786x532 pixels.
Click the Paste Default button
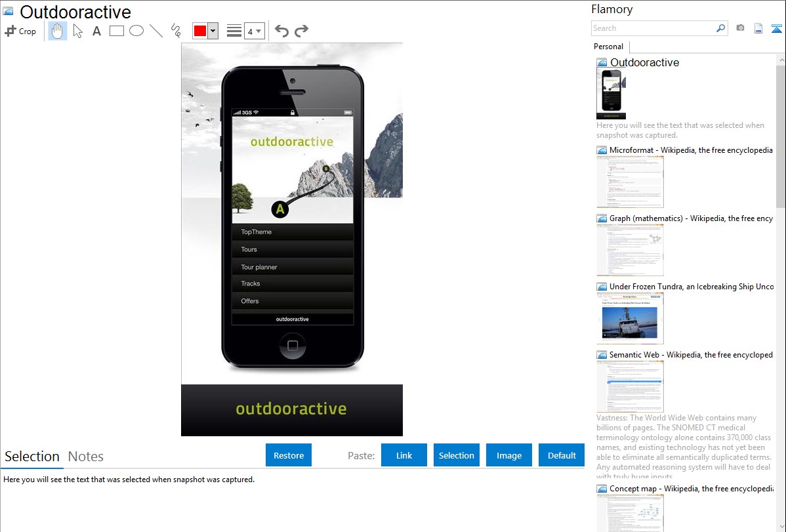click(562, 455)
